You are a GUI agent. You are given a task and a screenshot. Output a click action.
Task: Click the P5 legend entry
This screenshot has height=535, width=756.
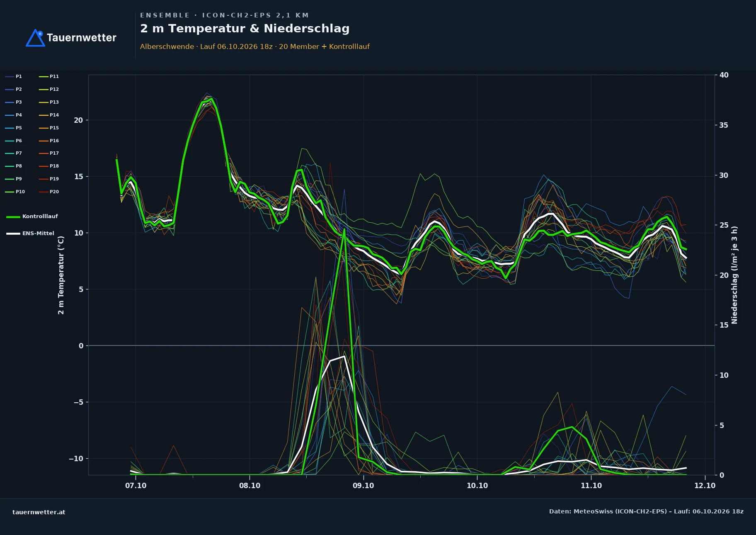tap(14, 128)
